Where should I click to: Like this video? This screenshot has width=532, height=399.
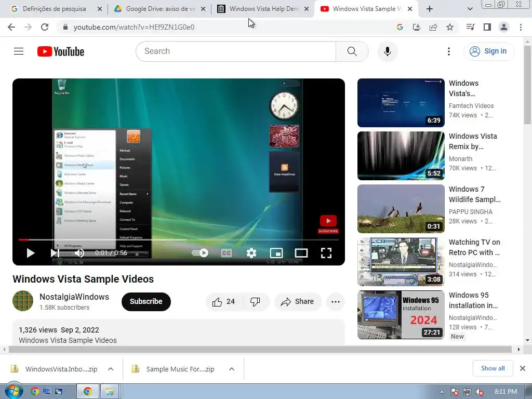tap(224, 302)
